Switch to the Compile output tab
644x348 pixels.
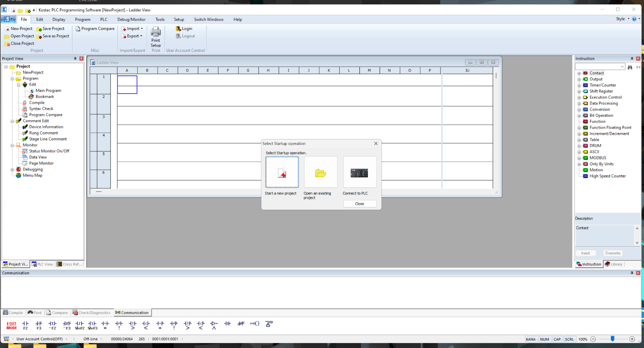point(13,313)
